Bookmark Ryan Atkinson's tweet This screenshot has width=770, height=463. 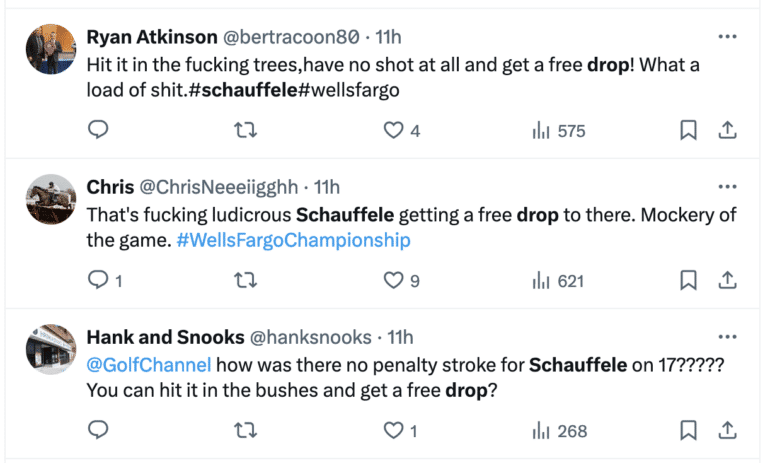coord(688,130)
